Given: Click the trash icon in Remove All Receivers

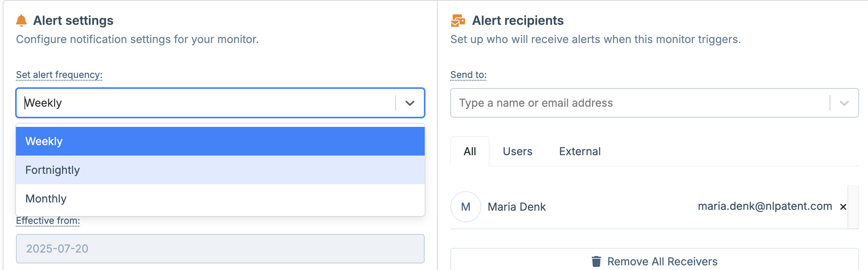Looking at the screenshot, I should [596, 261].
